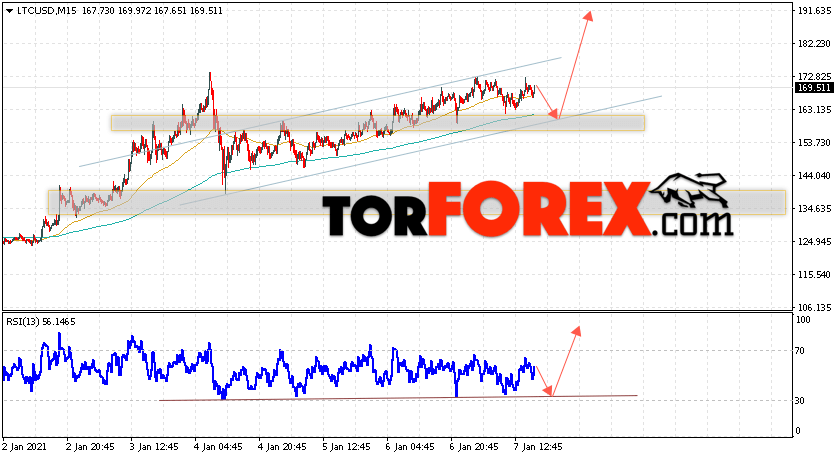Click price level 163.135 on axis

pyautogui.click(x=814, y=110)
